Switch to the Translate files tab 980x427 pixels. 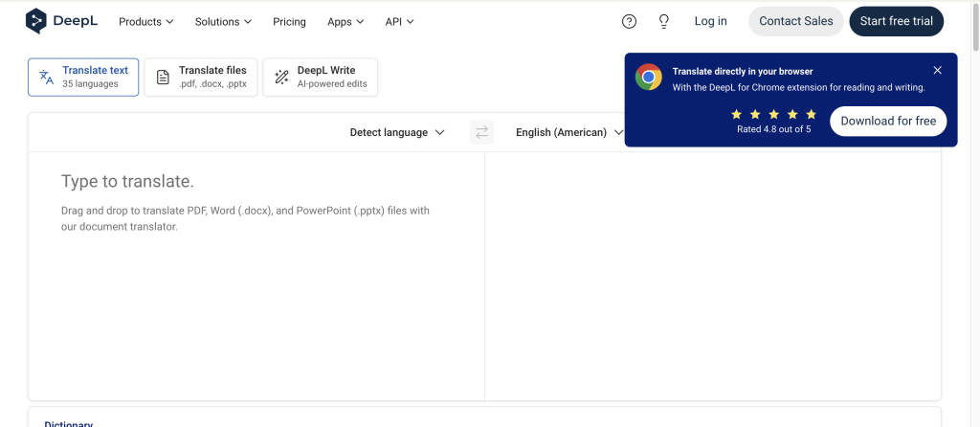[201, 78]
